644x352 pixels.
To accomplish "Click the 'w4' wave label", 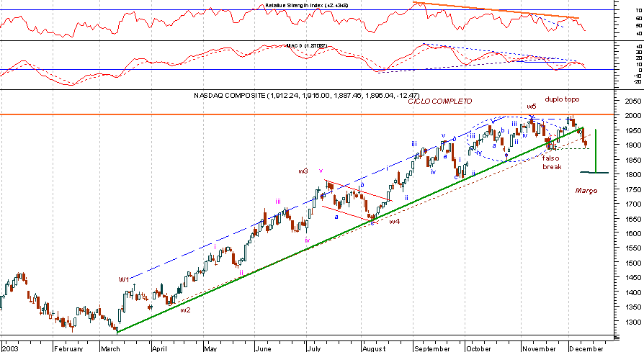I will point(394,222).
